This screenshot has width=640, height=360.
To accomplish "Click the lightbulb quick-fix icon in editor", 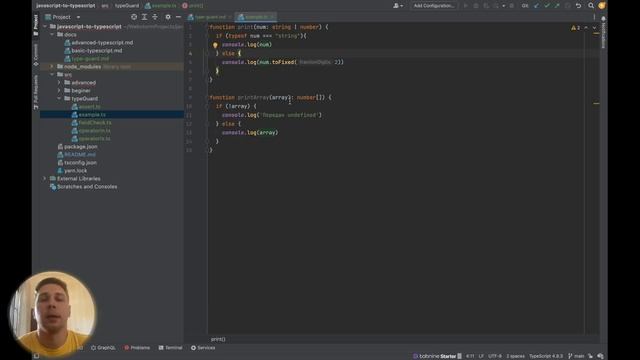I will 215,45.
